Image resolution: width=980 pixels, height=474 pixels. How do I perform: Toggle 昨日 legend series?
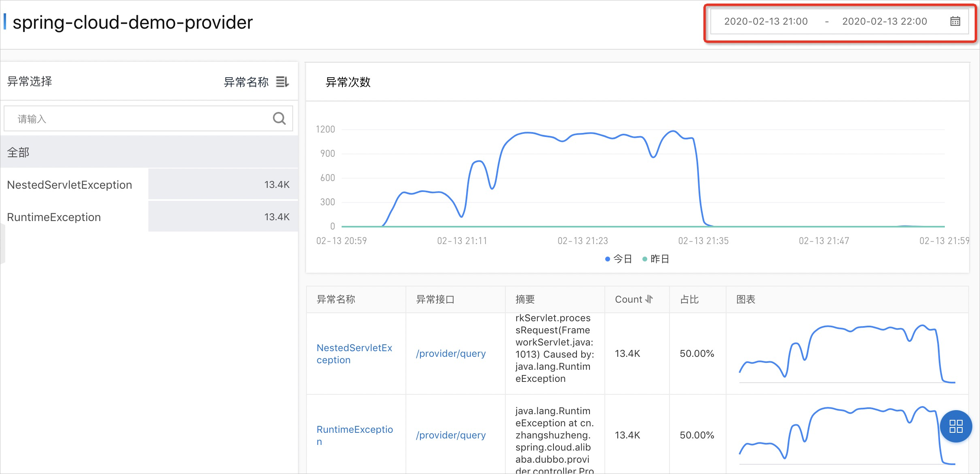tap(656, 259)
